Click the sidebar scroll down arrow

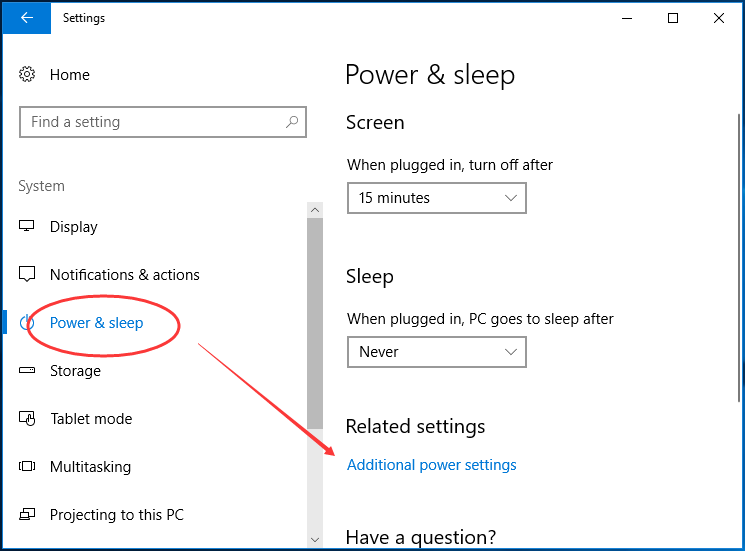pyautogui.click(x=315, y=540)
